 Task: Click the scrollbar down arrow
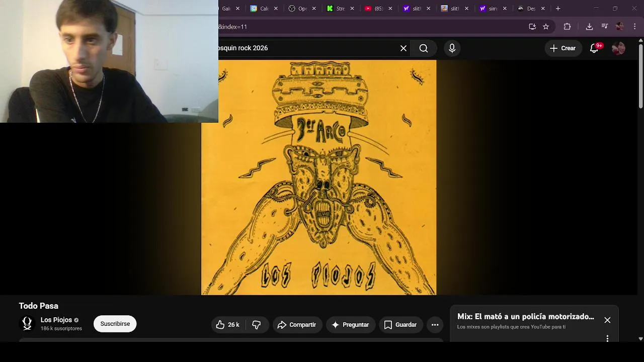[640, 339]
